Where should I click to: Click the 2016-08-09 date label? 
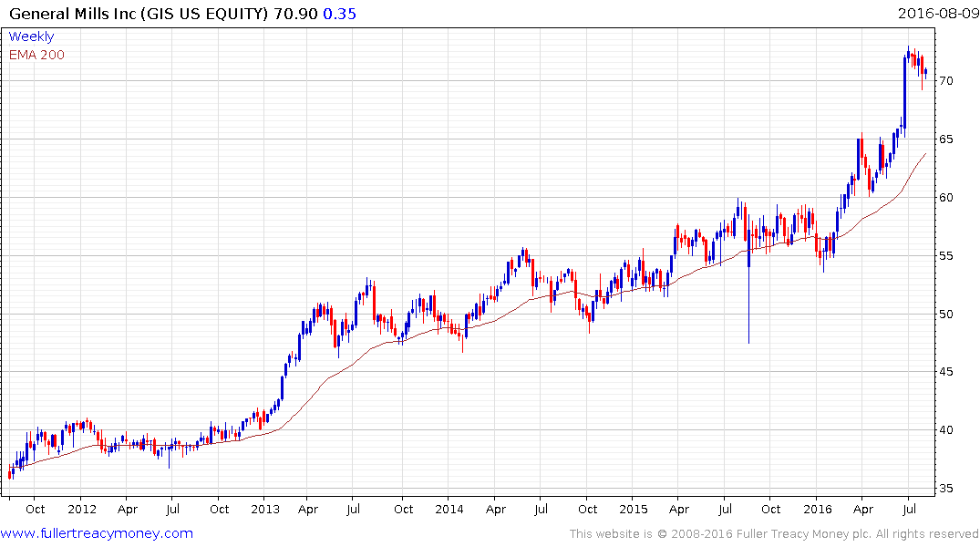point(937,13)
